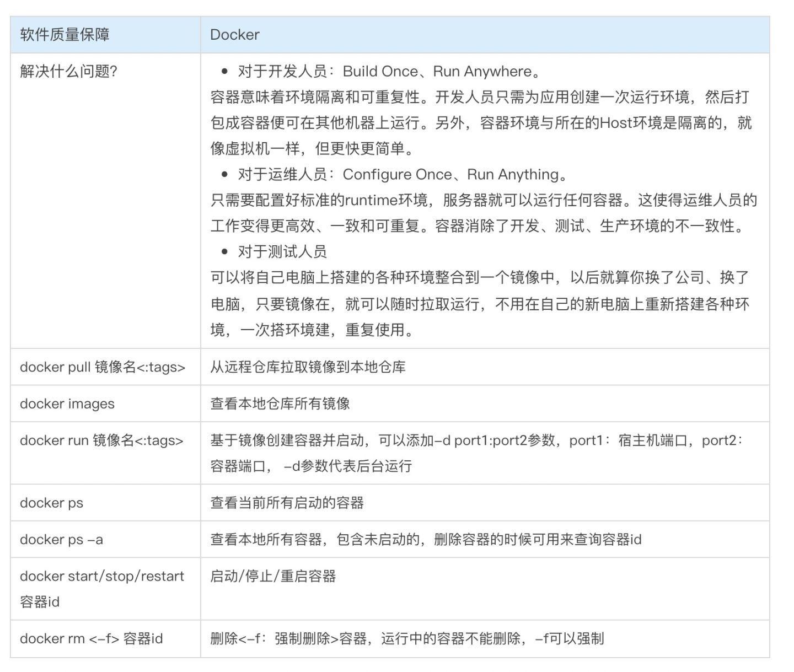Image resolution: width=794 pixels, height=672 pixels.
Task: Select the cell 'docker pull 镜像名<:tags>'
Action: point(105,367)
